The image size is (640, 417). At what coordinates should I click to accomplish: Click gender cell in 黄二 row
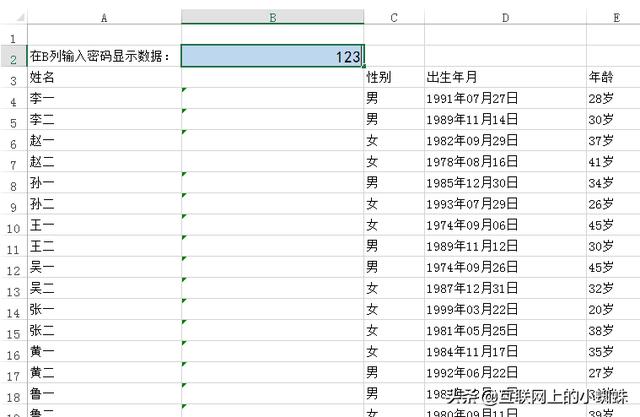pos(394,373)
